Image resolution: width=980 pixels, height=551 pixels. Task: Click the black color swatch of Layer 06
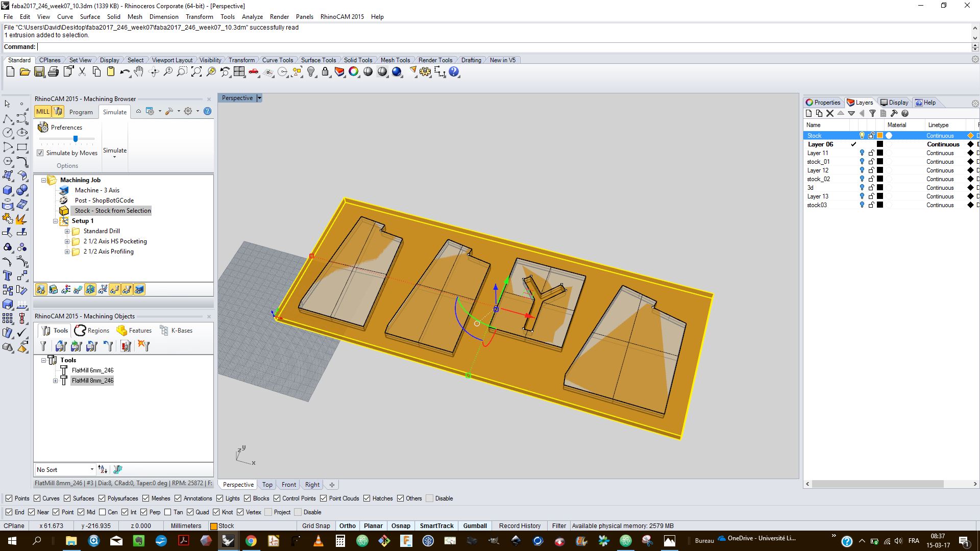880,144
